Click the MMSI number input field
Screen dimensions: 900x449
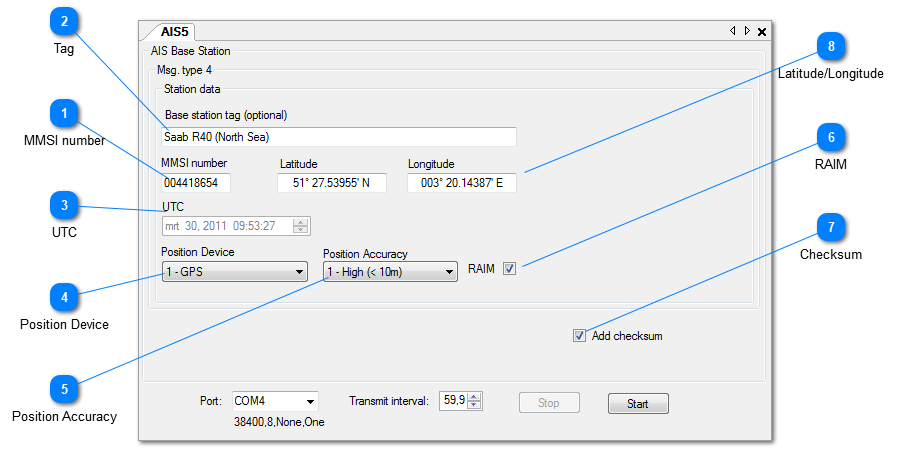point(196,183)
